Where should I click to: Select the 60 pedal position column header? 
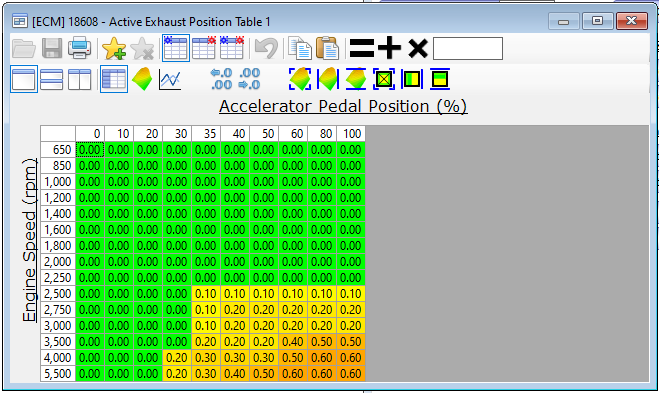293,134
